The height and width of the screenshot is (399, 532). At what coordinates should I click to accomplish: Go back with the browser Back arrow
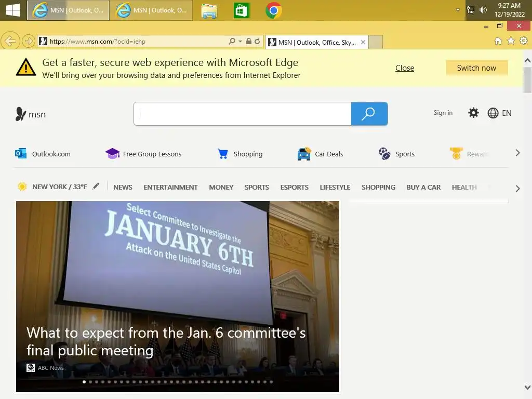(x=10, y=42)
